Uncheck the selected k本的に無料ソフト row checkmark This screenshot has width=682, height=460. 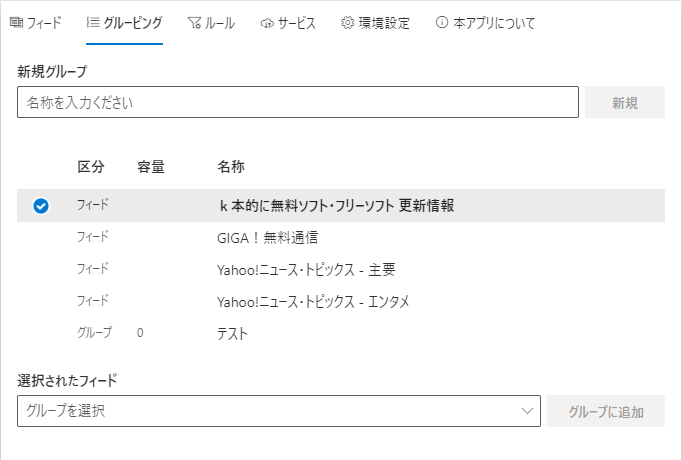click(41, 206)
